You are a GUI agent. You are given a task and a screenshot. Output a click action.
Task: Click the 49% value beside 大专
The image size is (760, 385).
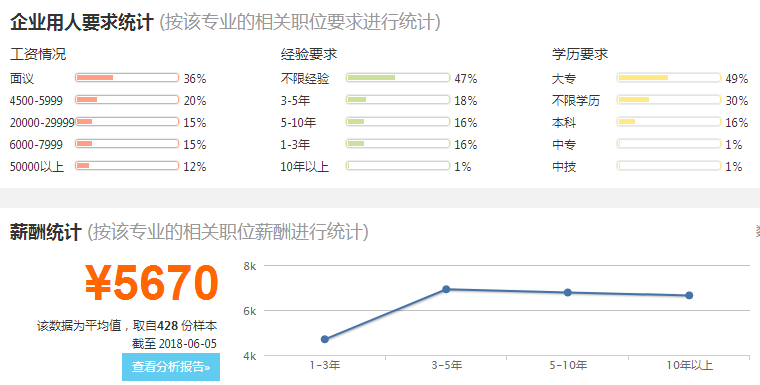[x=737, y=79]
